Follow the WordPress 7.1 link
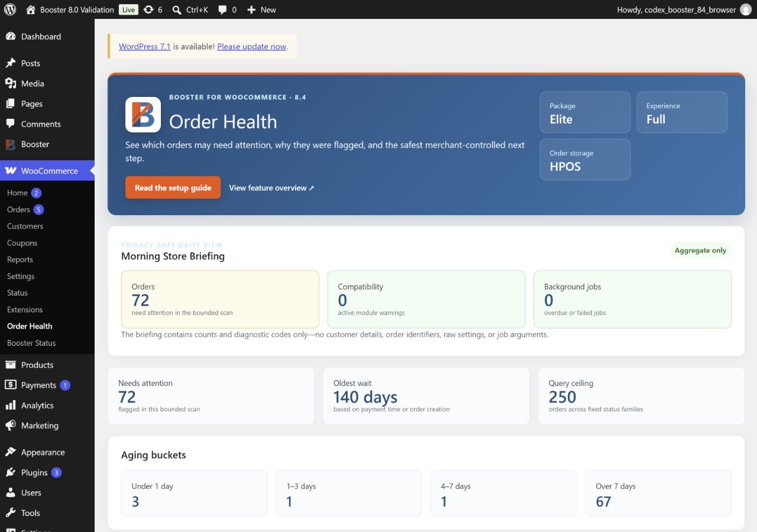The image size is (757, 532). tap(145, 46)
